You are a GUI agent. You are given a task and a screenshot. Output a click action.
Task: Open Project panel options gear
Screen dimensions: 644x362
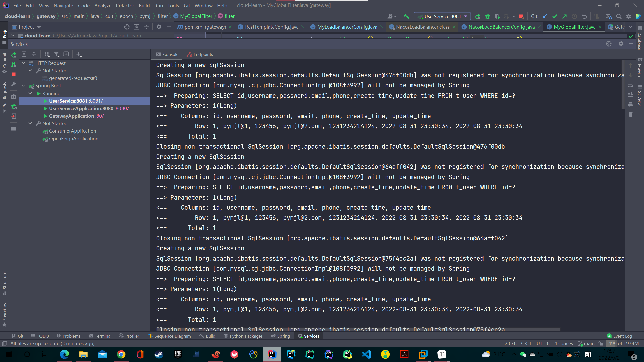click(159, 27)
